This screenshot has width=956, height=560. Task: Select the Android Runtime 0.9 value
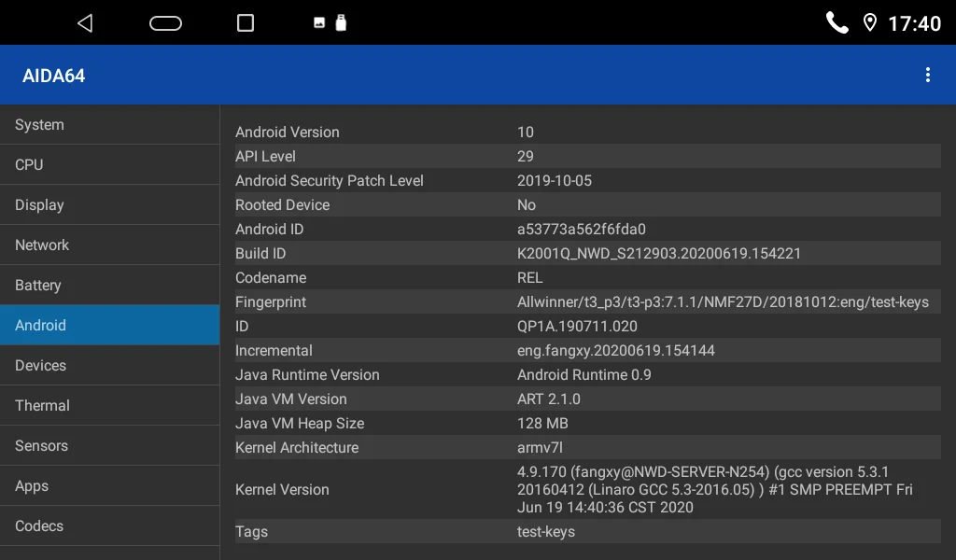pyautogui.click(x=584, y=375)
